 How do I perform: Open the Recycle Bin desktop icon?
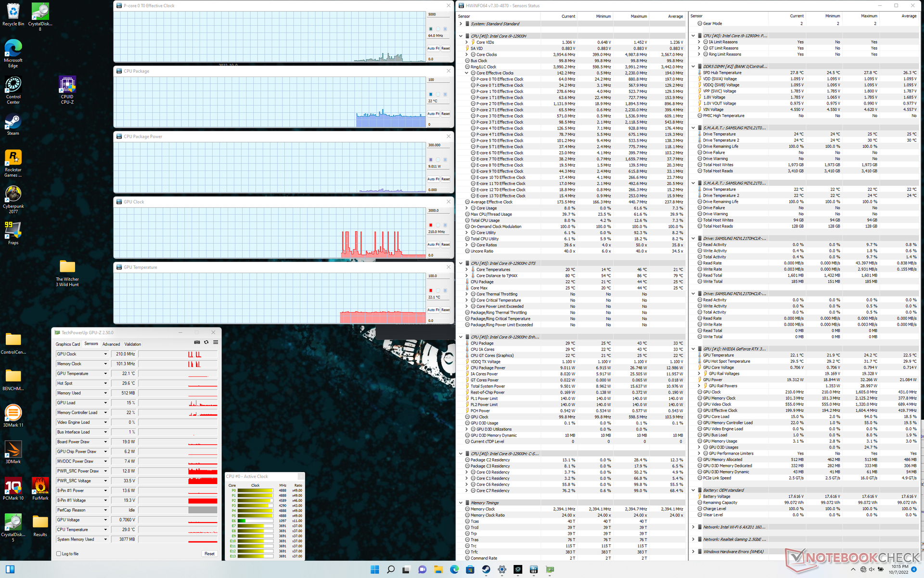coord(13,14)
